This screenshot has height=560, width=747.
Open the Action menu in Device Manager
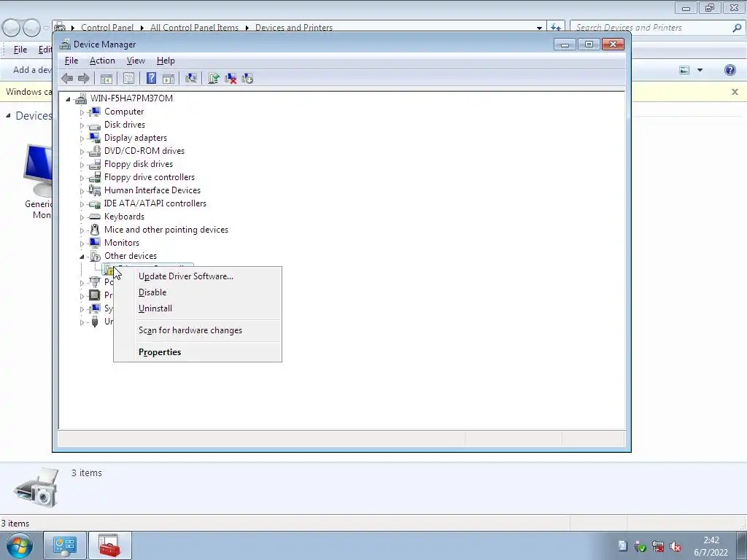click(x=102, y=61)
